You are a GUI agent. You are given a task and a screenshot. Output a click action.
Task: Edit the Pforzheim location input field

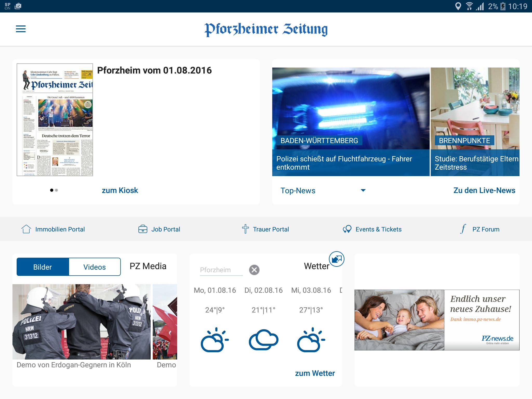(221, 270)
